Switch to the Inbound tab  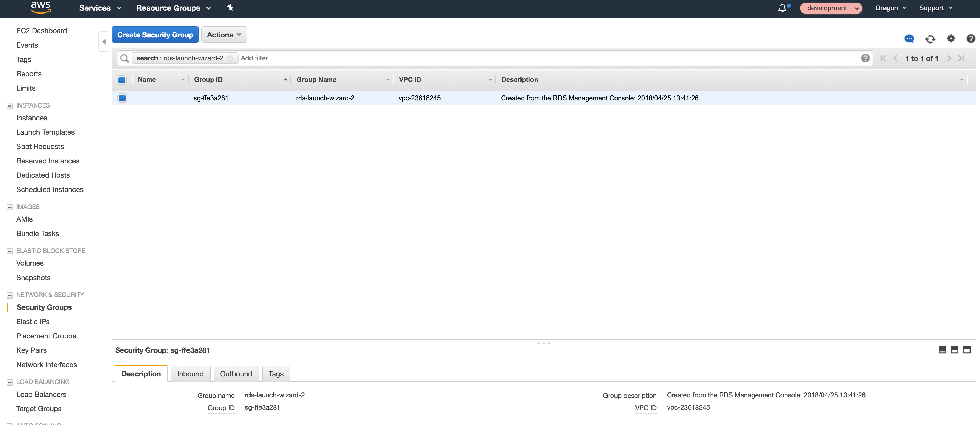tap(190, 374)
